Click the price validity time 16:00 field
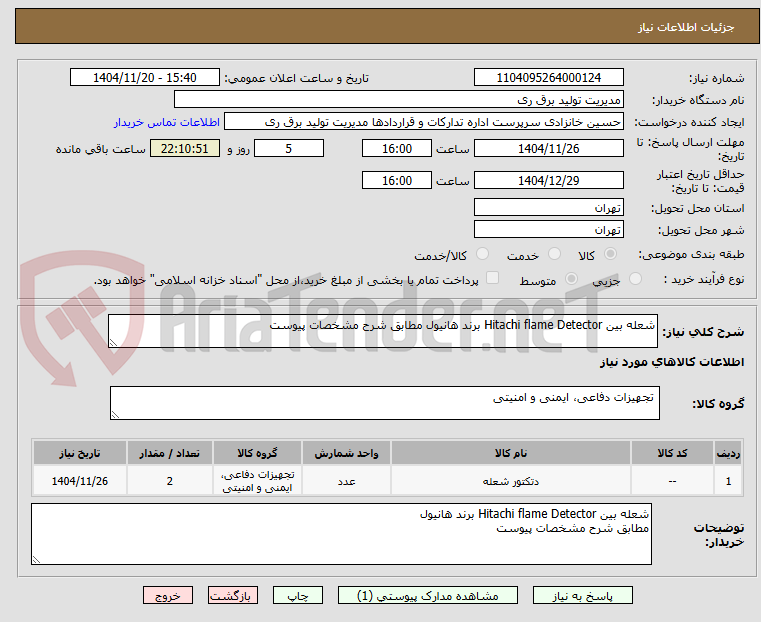The image size is (761, 622). click(x=397, y=180)
